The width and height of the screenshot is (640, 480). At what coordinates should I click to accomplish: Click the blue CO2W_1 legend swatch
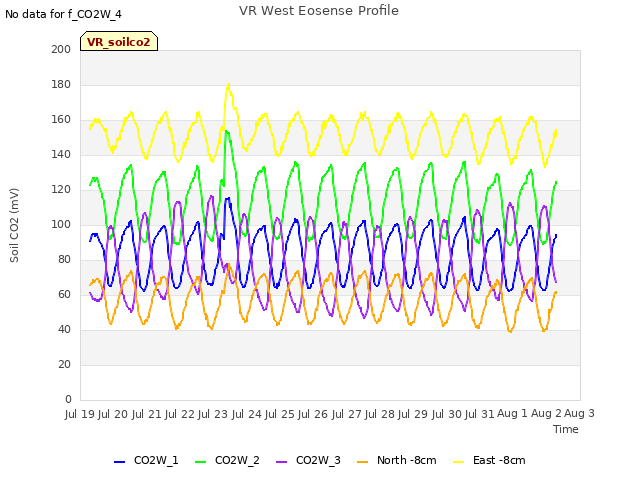[x=119, y=462]
